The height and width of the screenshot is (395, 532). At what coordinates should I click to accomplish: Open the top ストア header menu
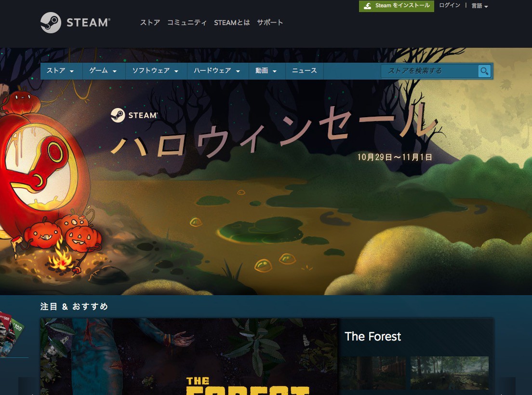click(x=150, y=22)
